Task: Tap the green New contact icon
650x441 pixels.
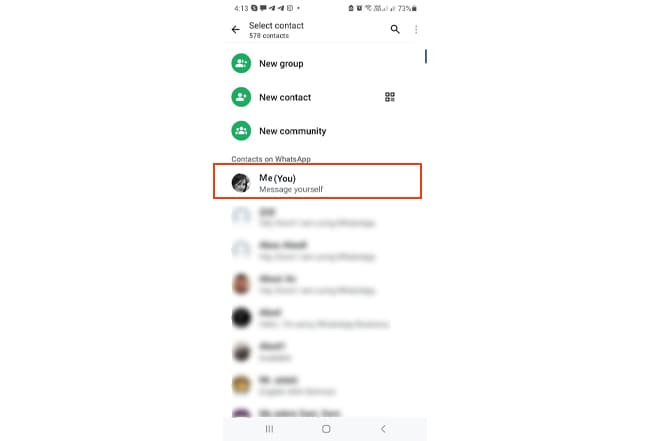Action: pos(241,97)
